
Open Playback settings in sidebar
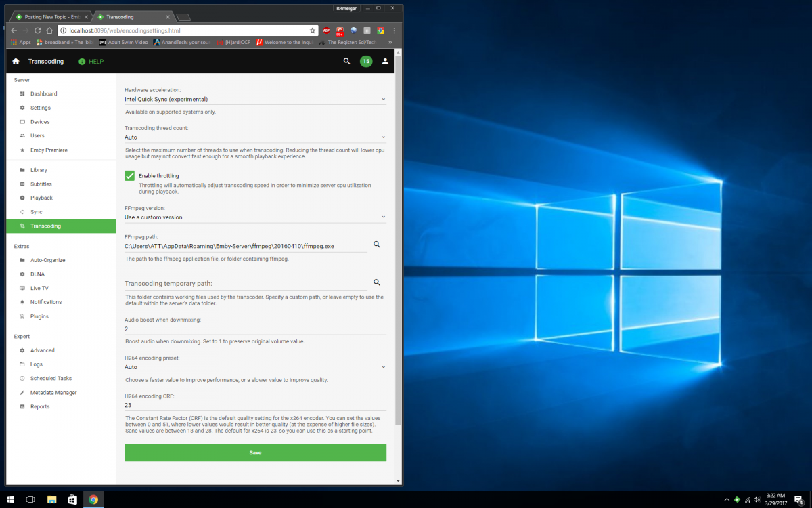pos(41,198)
